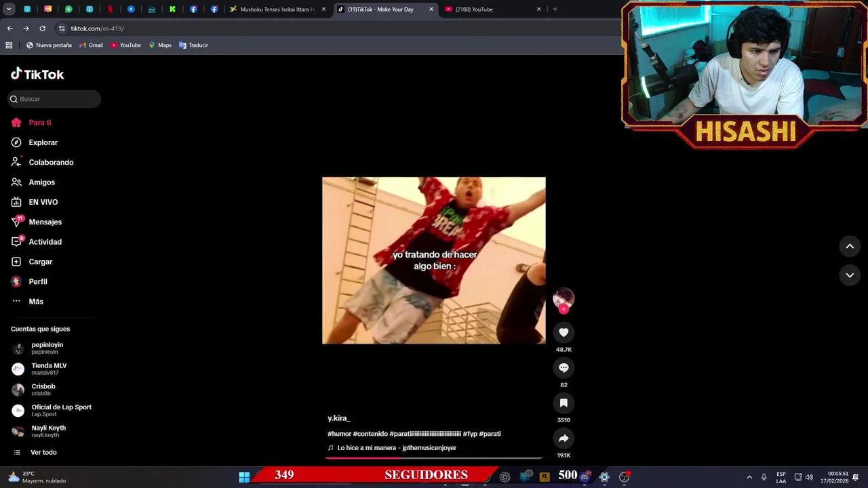Open the Chrome apps grid

click(9, 45)
